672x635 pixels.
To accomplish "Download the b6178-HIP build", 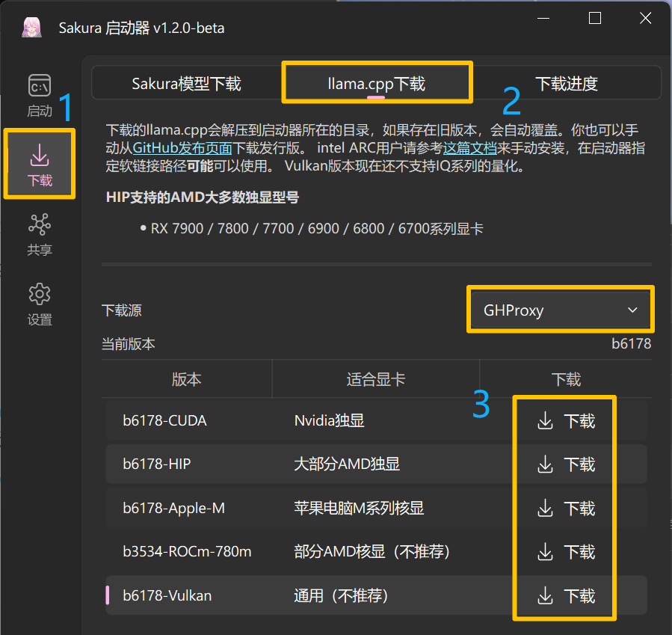I will (x=566, y=464).
